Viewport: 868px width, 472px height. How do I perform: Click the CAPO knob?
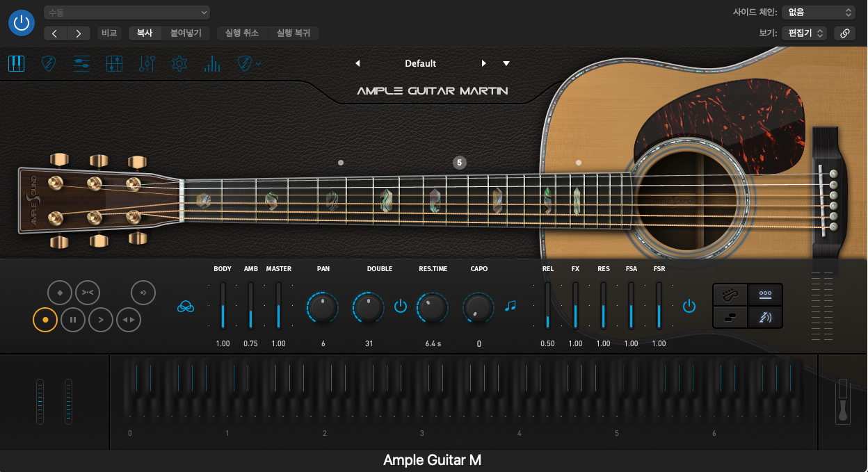tap(479, 307)
